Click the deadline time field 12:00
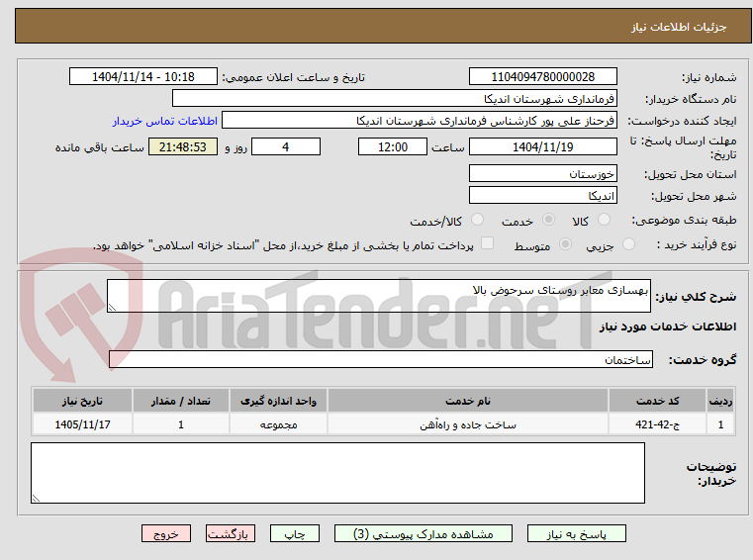This screenshot has width=753, height=560. (393, 147)
